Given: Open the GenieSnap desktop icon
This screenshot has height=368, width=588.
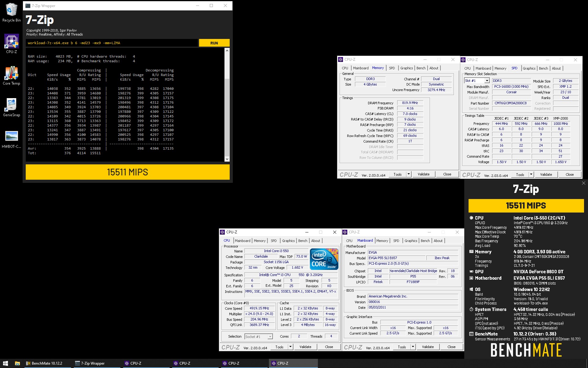Looking at the screenshot, I should pos(11,107).
